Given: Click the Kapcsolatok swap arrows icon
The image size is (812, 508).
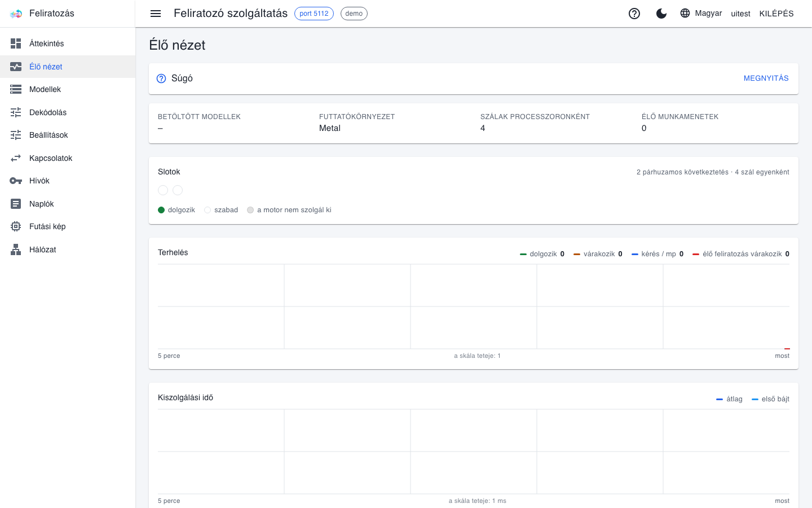Looking at the screenshot, I should pyautogui.click(x=16, y=158).
